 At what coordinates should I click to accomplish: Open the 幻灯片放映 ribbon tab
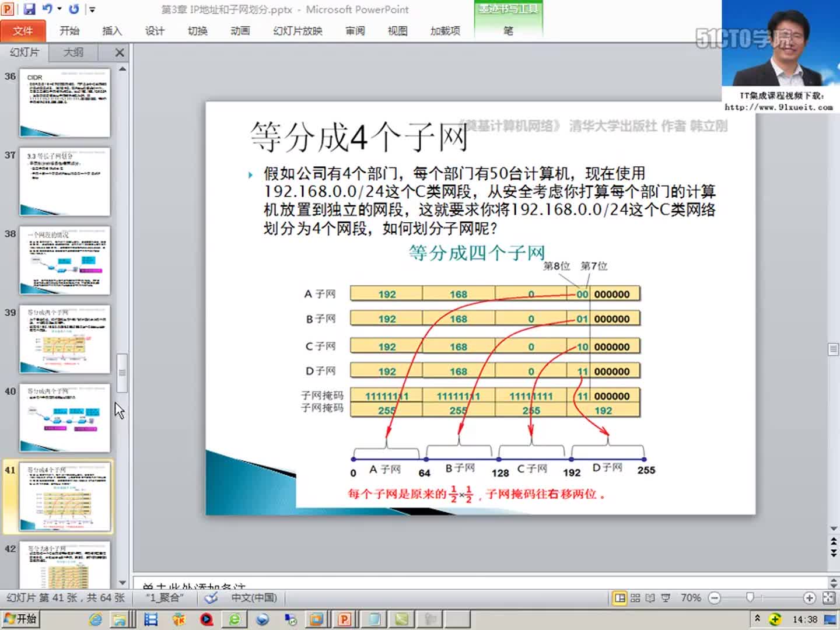pos(297,31)
